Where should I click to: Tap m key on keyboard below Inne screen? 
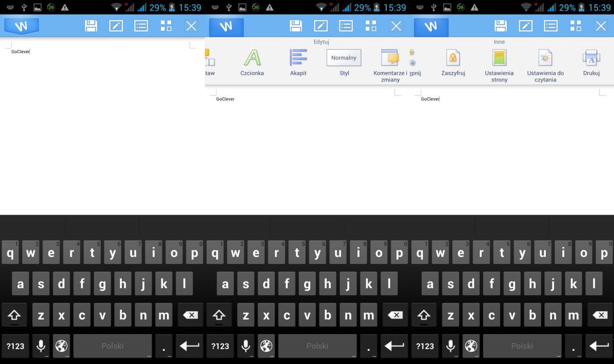pyautogui.click(x=573, y=315)
